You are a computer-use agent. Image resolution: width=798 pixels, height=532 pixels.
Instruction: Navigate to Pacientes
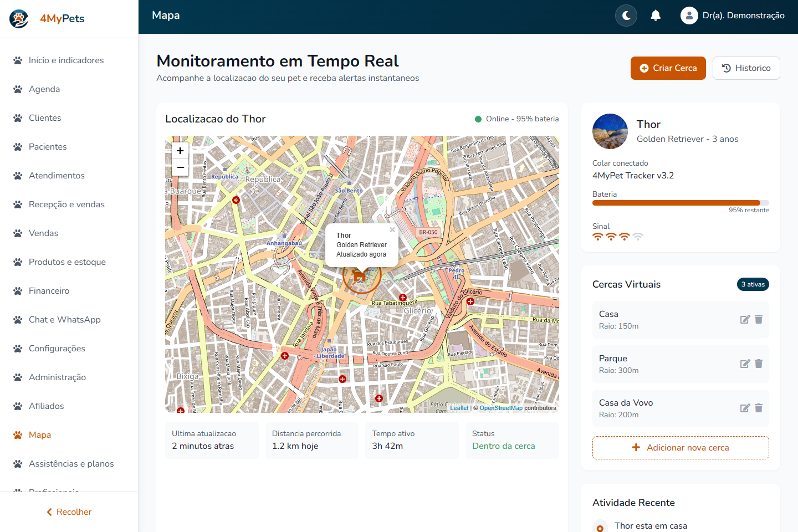click(69, 147)
